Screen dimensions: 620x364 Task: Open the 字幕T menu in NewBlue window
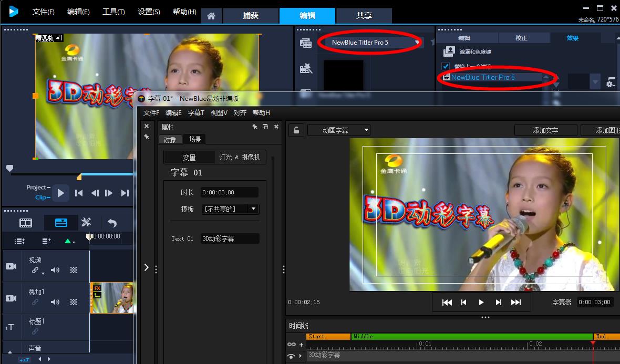click(x=196, y=112)
